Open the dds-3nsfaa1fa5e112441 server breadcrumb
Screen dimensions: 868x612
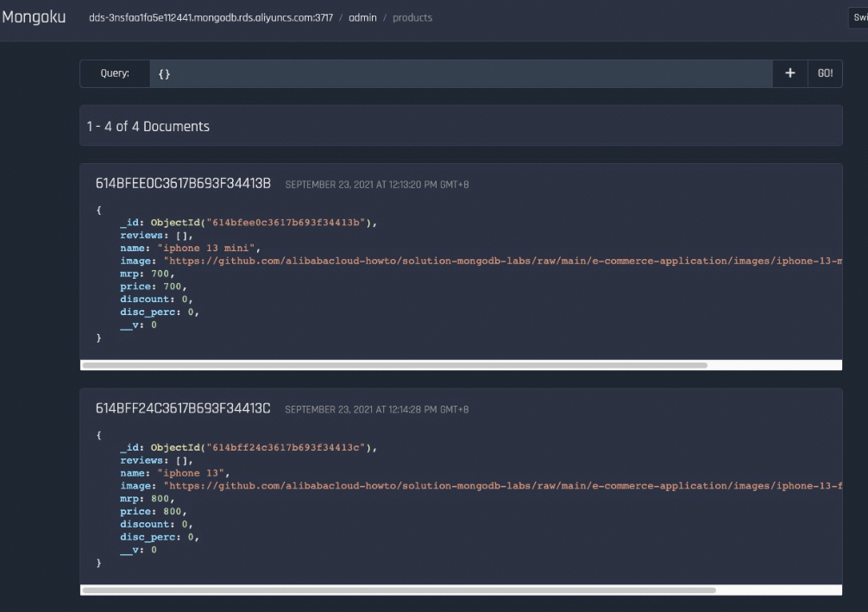(211, 18)
